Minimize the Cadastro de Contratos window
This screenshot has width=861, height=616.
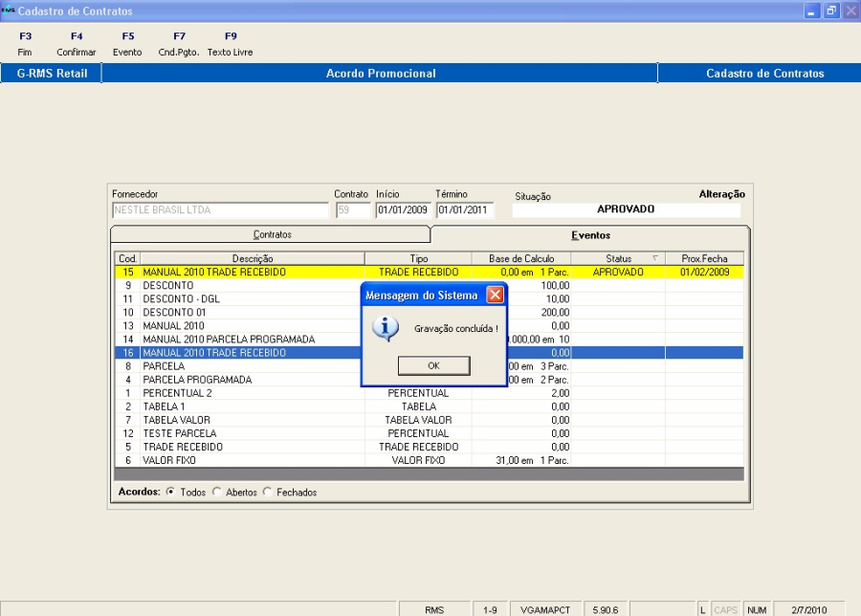click(811, 11)
